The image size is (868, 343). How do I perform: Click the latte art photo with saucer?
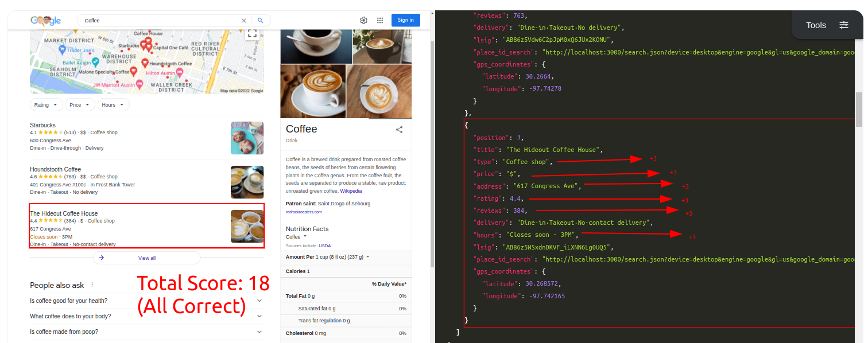coord(313,92)
